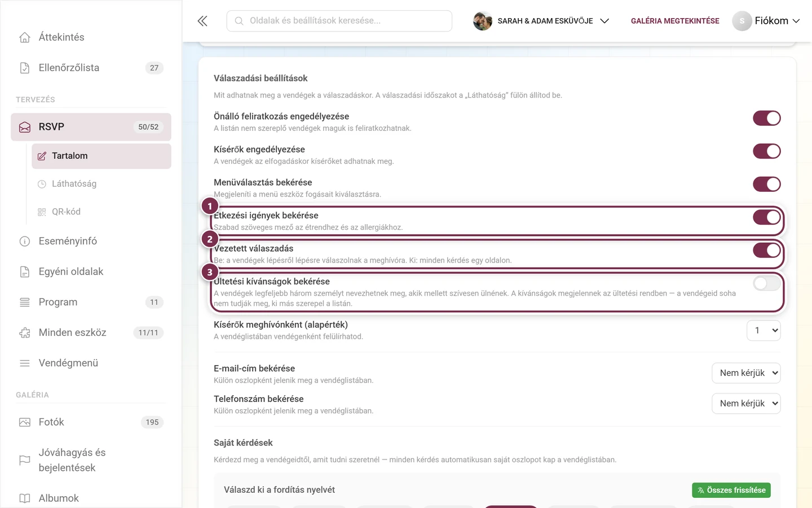This screenshot has height=508, width=812.
Task: Focus the Oldalak és beállítások keresése field
Action: click(x=339, y=21)
